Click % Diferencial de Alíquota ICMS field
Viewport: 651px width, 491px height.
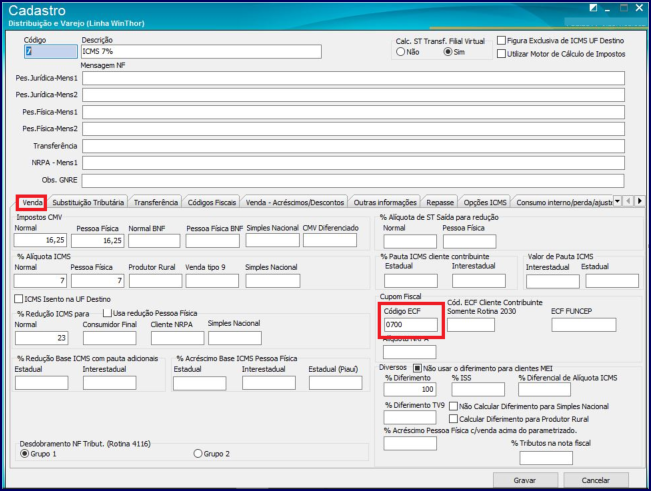[x=544, y=389]
